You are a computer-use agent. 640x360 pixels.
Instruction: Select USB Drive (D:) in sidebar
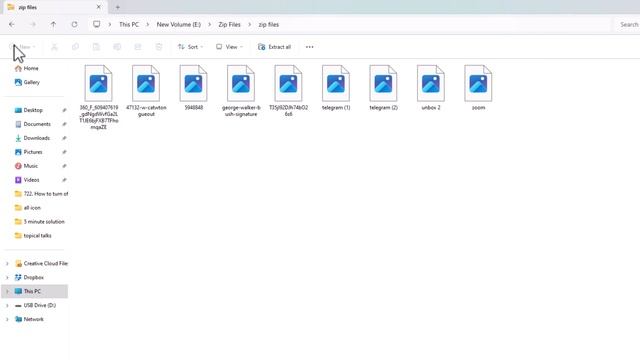click(35, 305)
